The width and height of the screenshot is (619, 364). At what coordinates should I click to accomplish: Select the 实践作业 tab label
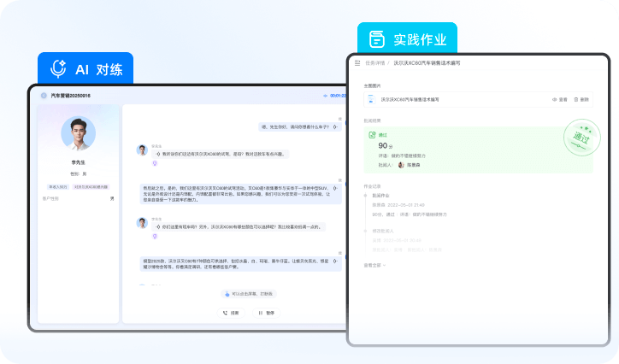click(x=419, y=39)
